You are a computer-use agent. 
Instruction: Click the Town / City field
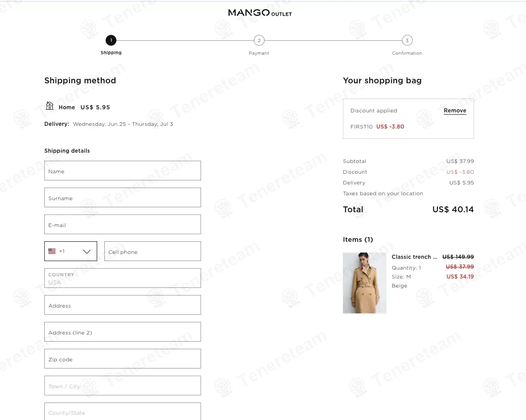(123, 386)
